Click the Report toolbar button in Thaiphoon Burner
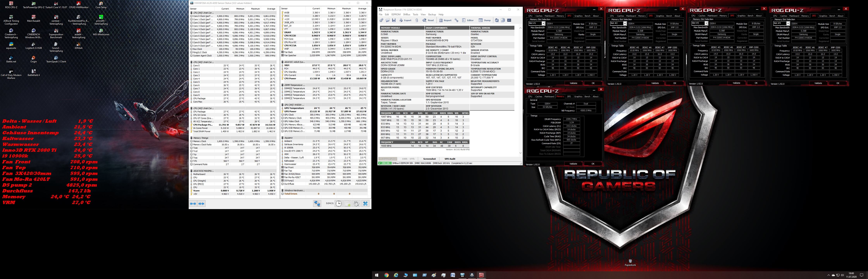 pyautogui.click(x=445, y=20)
